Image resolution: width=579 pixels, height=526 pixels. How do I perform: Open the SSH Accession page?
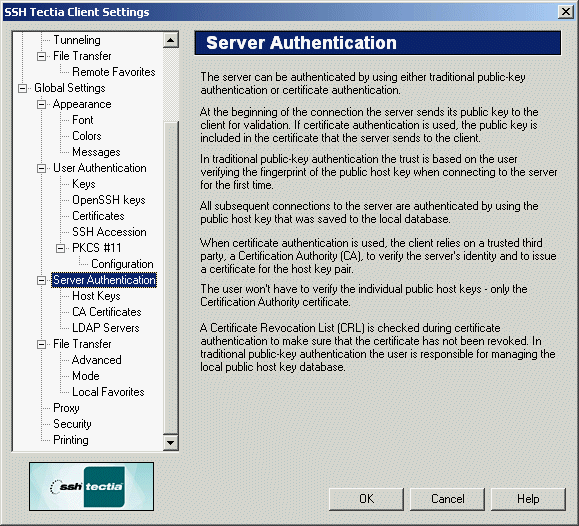coord(109,232)
